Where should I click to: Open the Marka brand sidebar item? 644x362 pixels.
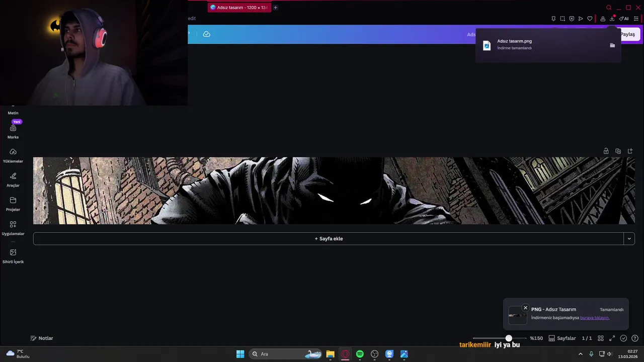pos(13,132)
